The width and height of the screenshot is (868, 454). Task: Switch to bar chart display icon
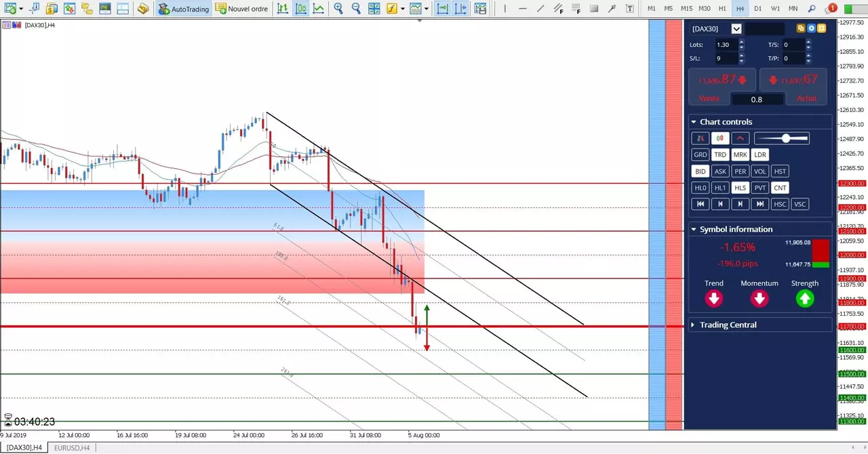click(x=283, y=9)
